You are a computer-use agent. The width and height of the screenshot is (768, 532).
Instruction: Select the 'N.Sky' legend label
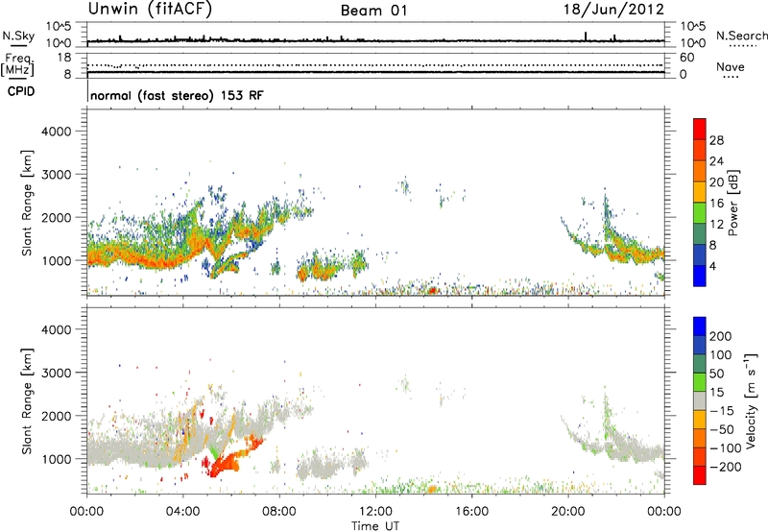(18, 36)
